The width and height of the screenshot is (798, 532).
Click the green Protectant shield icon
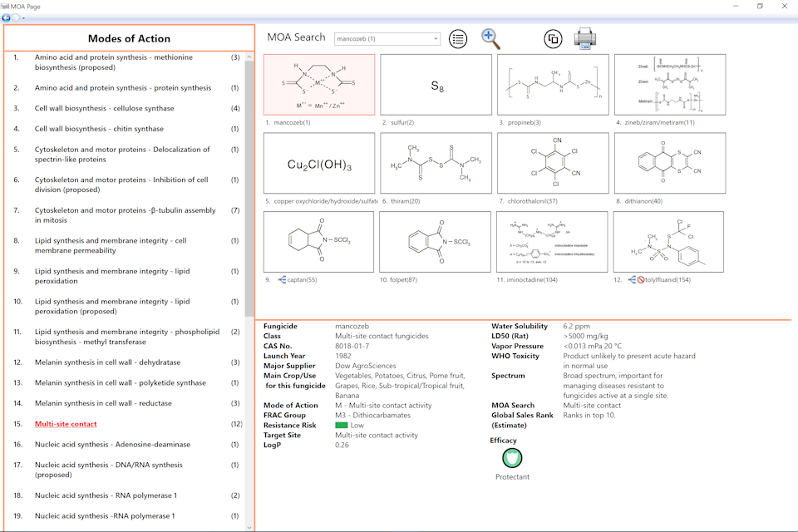pyautogui.click(x=512, y=458)
